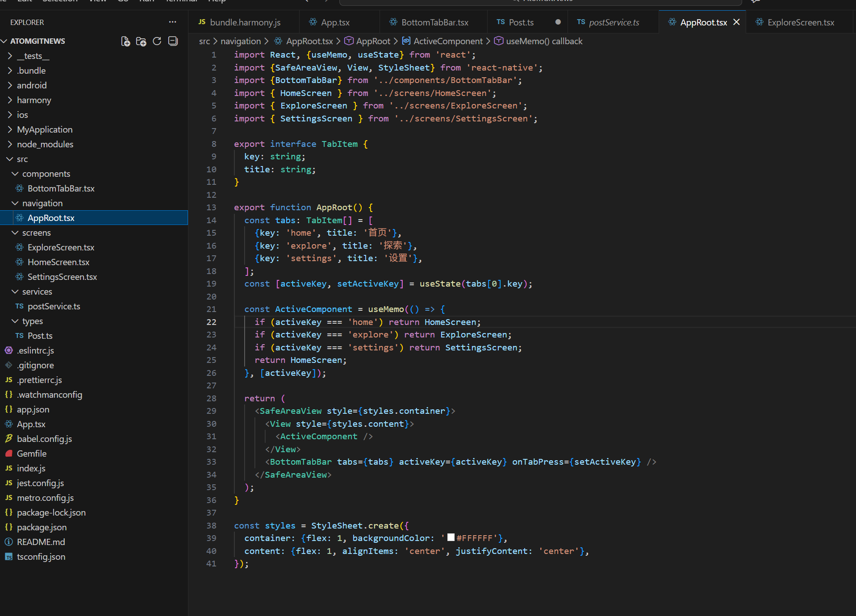Collapse all folders in Explorer
This screenshot has width=856, height=616.
tap(173, 41)
